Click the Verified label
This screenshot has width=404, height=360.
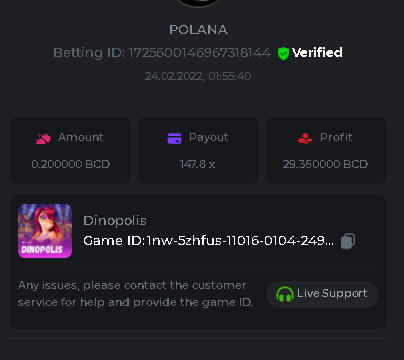pyautogui.click(x=317, y=52)
